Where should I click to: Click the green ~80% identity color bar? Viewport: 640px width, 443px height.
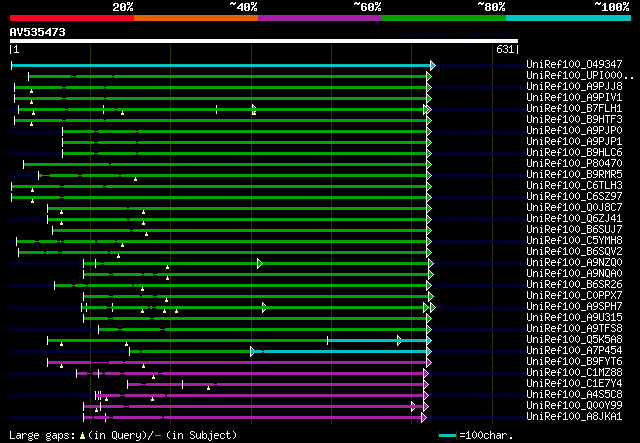[x=444, y=18]
